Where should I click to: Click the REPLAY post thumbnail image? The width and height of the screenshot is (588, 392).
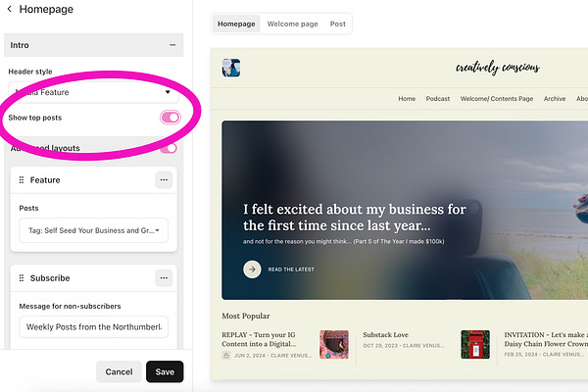[x=334, y=344]
